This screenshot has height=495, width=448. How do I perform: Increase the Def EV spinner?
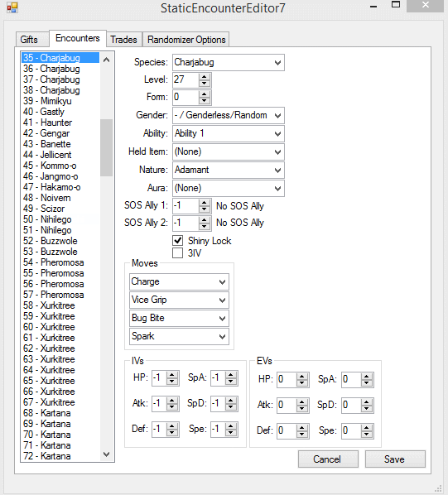coord(301,428)
